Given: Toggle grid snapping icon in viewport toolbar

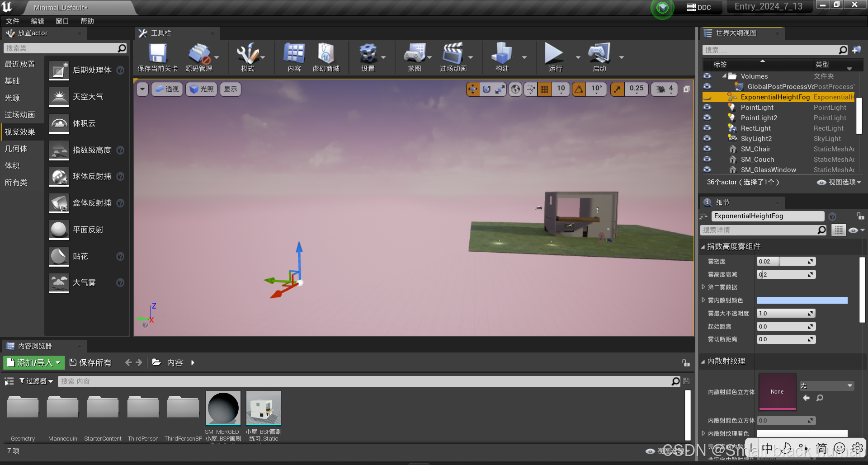Looking at the screenshot, I should (544, 89).
